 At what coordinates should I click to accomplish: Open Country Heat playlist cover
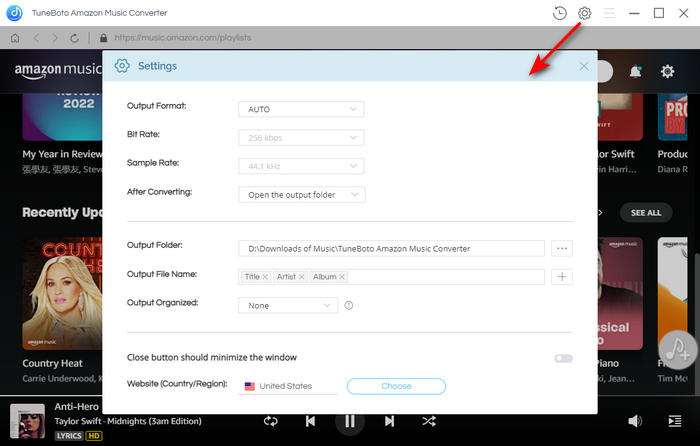coord(62,293)
